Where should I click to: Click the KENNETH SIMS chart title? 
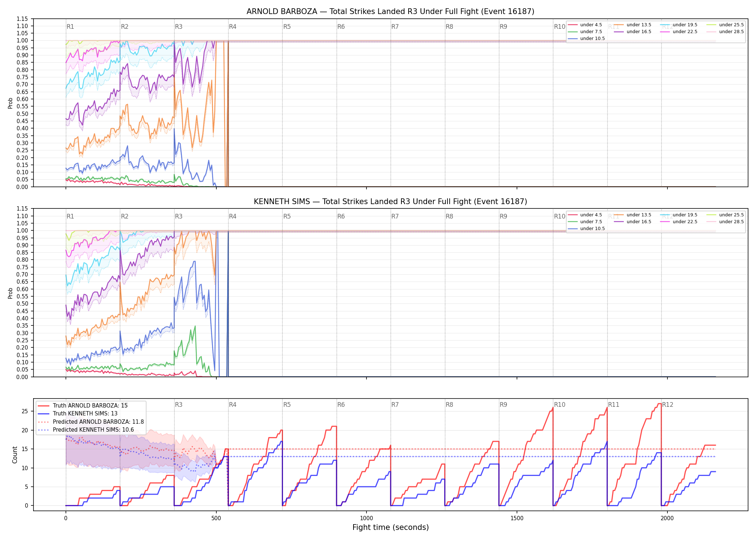click(390, 202)
